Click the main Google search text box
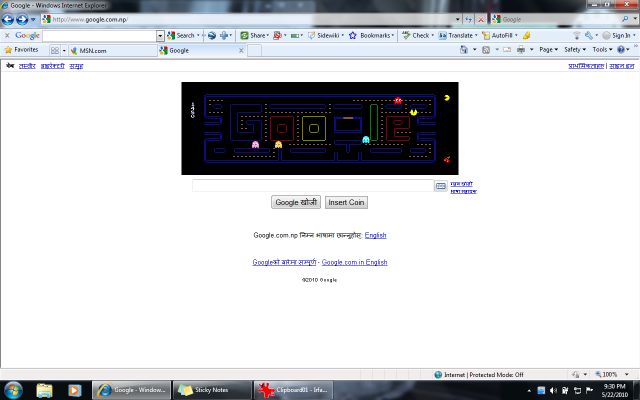640x400 pixels. click(313, 185)
